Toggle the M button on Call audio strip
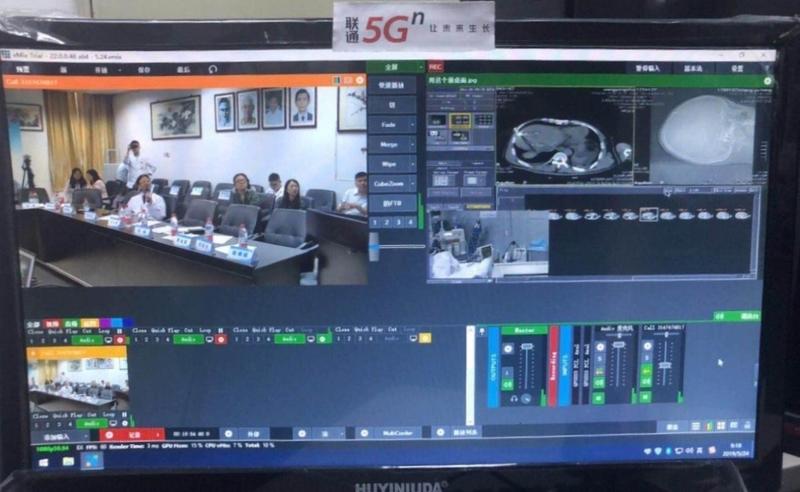 645,397
